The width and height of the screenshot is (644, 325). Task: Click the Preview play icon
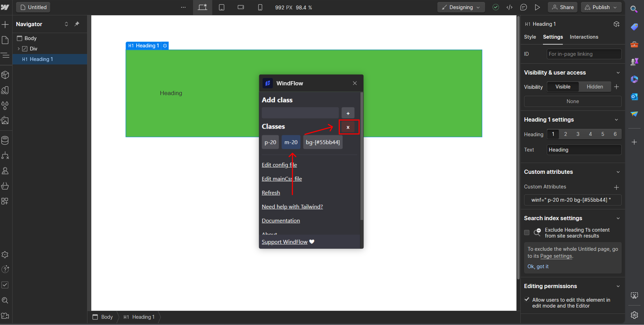(537, 7)
